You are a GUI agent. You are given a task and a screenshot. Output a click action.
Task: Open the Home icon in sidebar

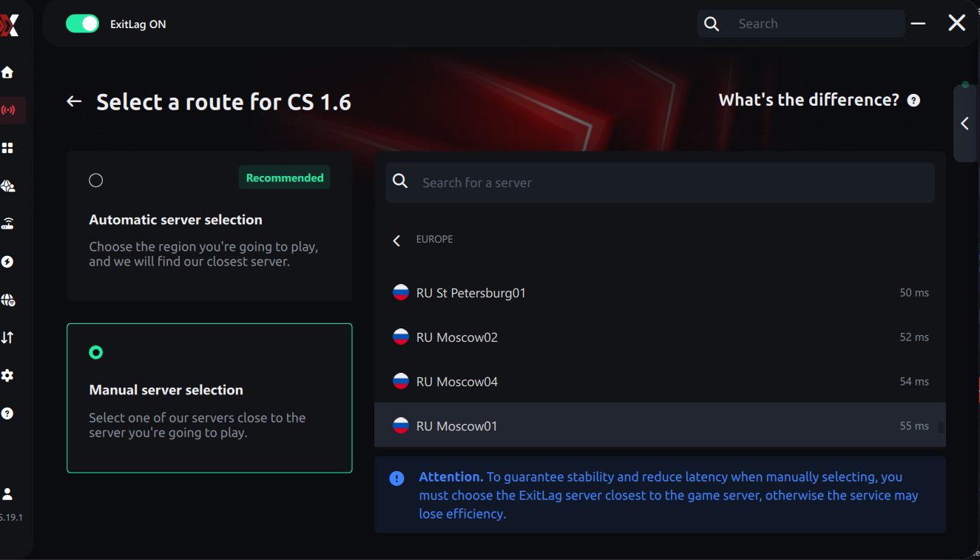tap(7, 72)
